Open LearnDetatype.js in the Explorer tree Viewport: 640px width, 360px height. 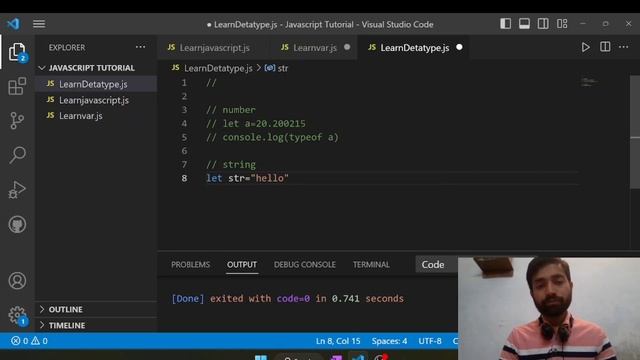pyautogui.click(x=96, y=84)
